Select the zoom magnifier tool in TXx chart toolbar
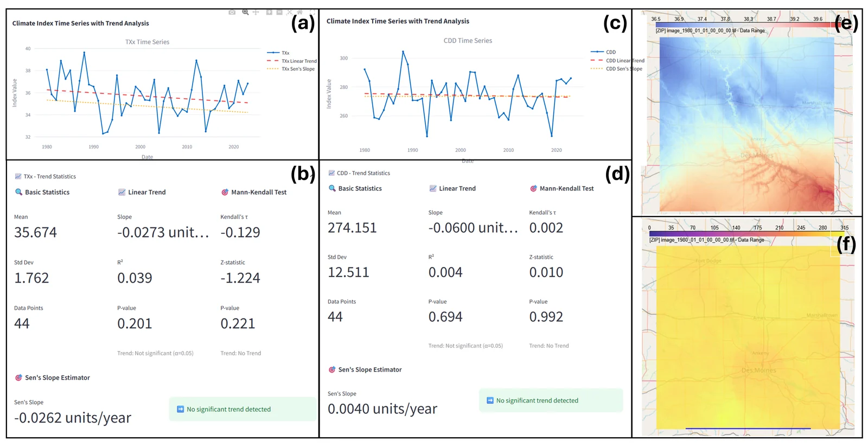This screenshot has width=868, height=447. click(x=245, y=12)
